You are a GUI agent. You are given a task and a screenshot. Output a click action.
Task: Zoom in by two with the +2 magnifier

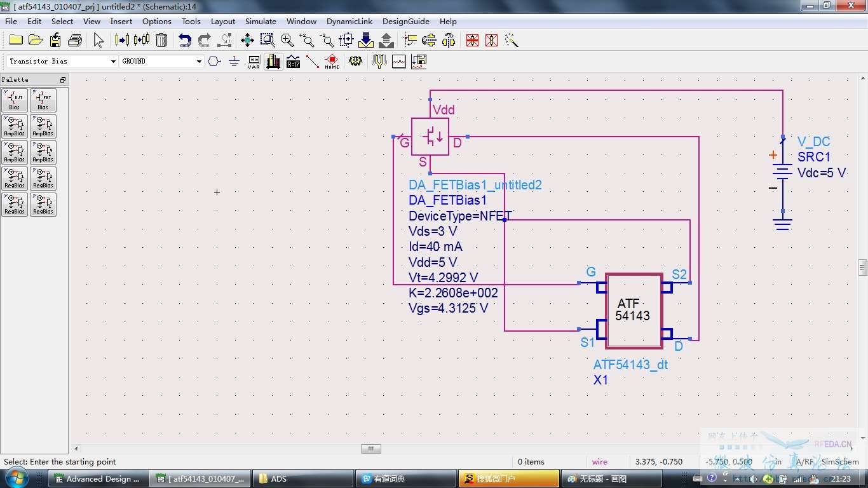click(x=307, y=40)
